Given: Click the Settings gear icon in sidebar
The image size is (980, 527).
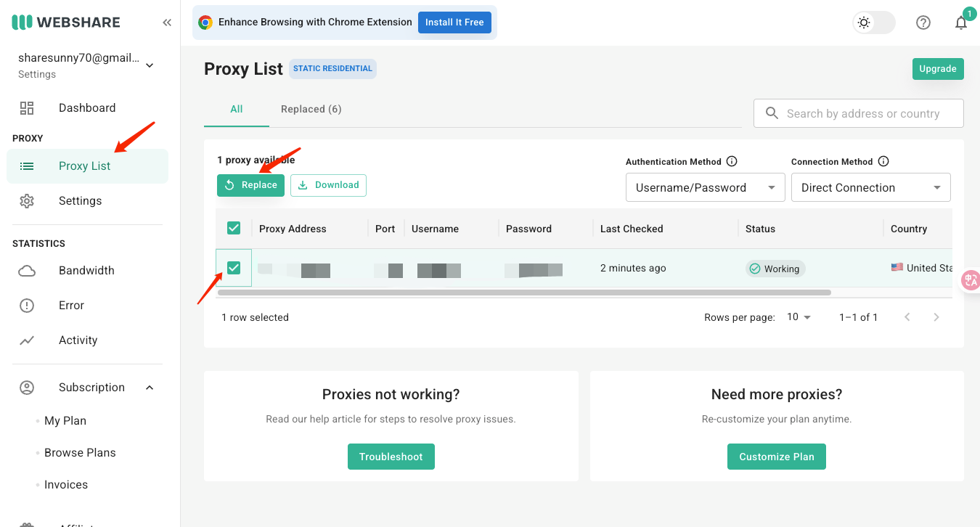Looking at the screenshot, I should tap(27, 201).
